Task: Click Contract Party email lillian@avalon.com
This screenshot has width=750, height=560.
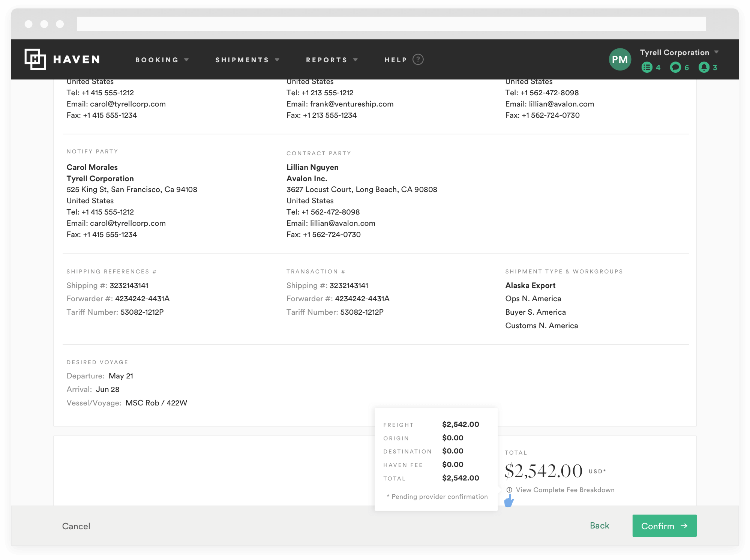Action: 343,223
